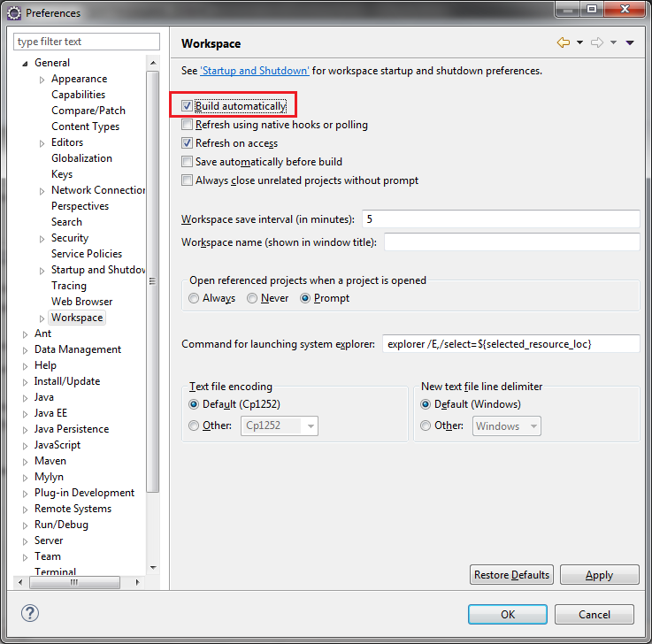This screenshot has width=652, height=644.
Task: Click the tree horizontal scrollbar thumb
Action: 74,582
